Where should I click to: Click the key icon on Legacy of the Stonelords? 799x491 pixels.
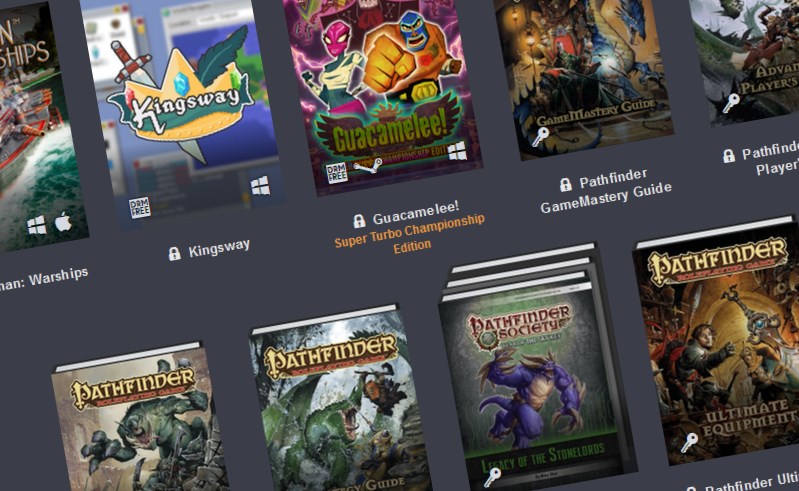(492, 477)
